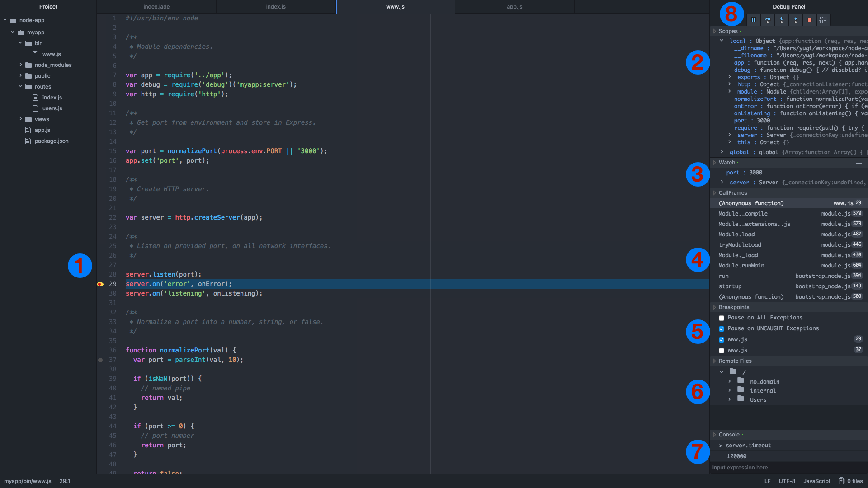Screen dimensions: 868x488
Task: Switch to the app.js tab
Action: [x=514, y=7]
